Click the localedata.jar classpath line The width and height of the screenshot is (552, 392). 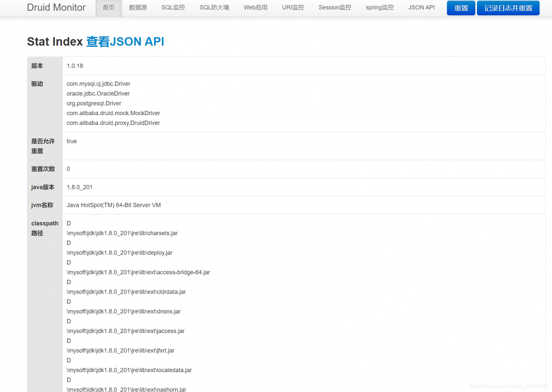[x=129, y=370]
